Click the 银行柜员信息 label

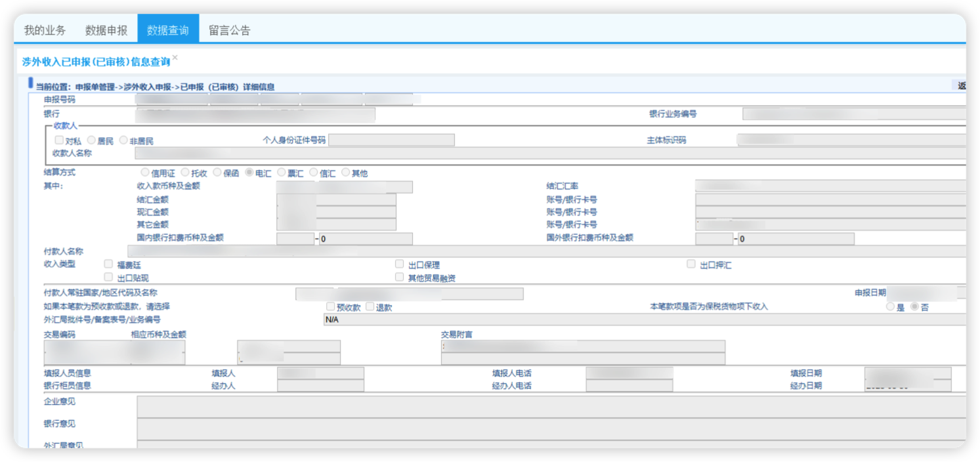pos(68,385)
